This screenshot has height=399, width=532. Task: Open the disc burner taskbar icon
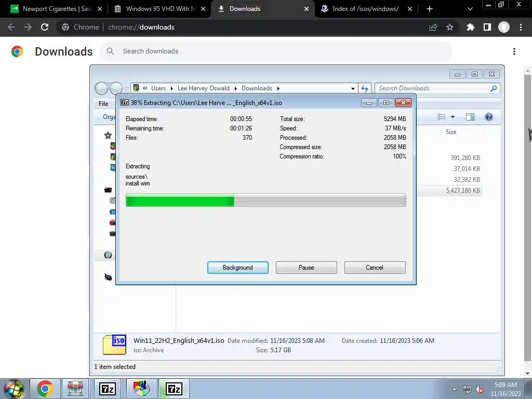(x=141, y=389)
